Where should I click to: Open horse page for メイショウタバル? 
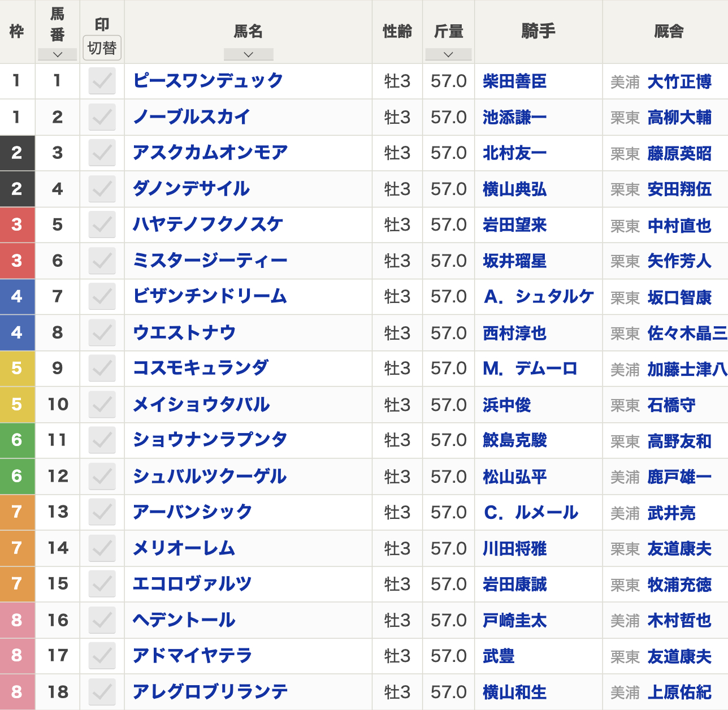coord(201,404)
